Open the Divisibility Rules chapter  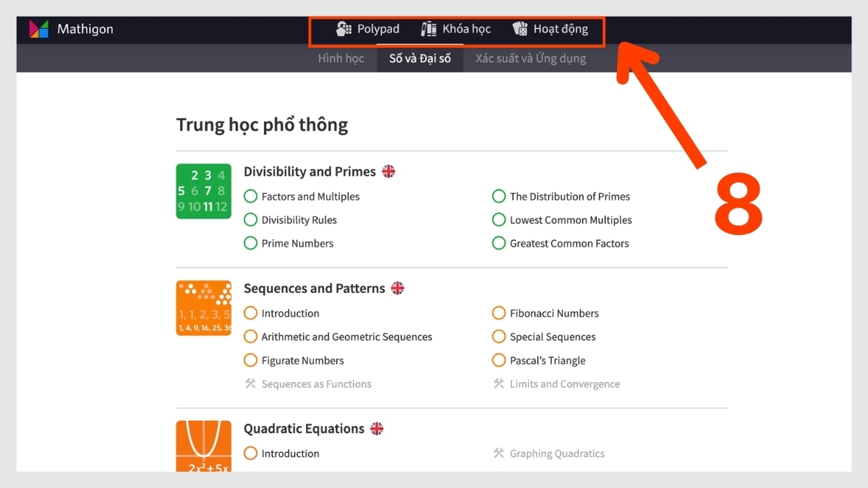pos(299,220)
